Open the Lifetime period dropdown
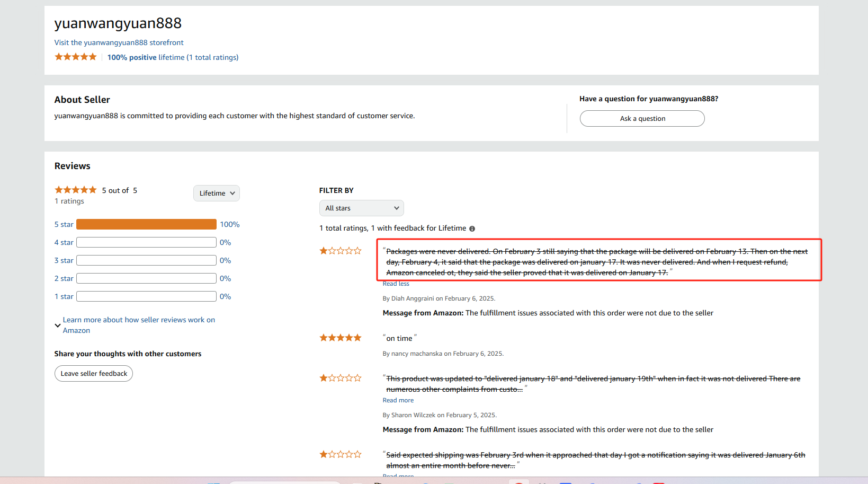 point(217,193)
